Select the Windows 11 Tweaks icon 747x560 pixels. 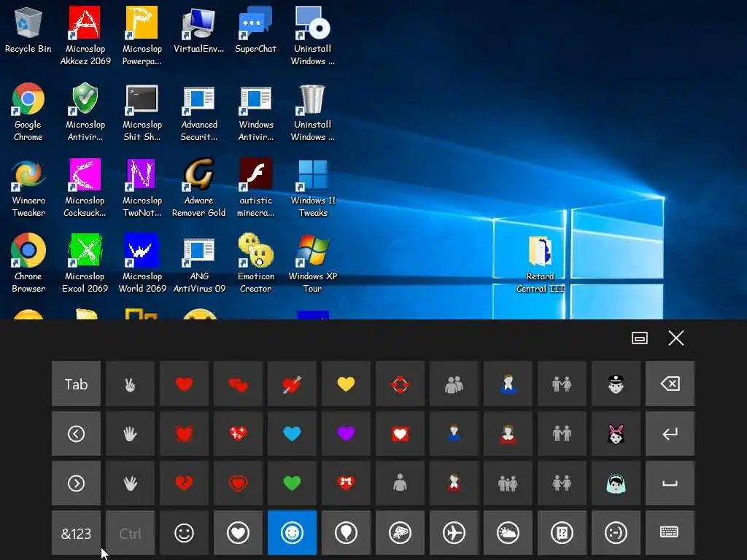[x=313, y=188]
